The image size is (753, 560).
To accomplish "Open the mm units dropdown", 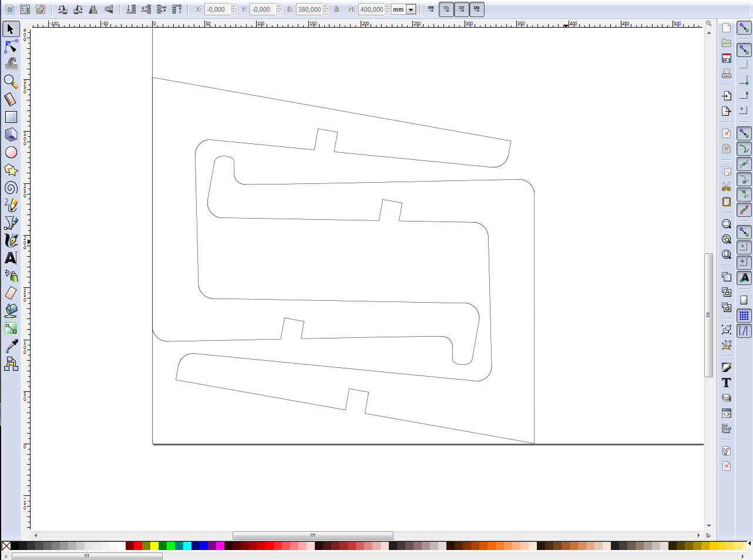I will (404, 9).
